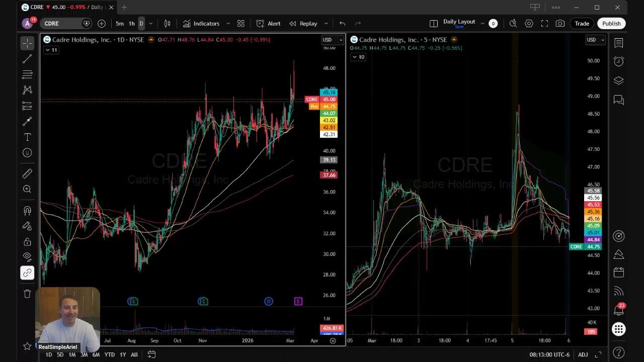This screenshot has height=362, width=644.
Task: Open the alerts clock panel icon
Action: (619, 61)
